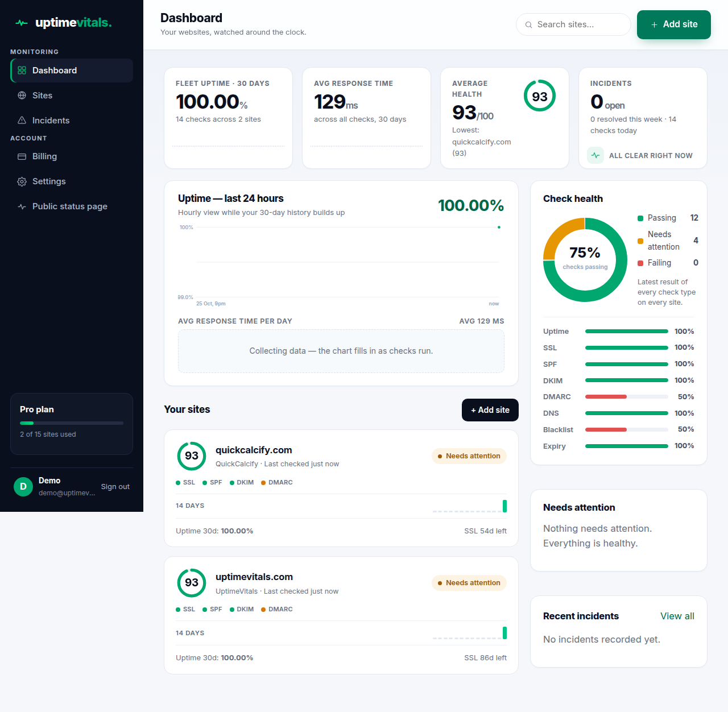The image size is (728, 712).
Task: Click the 'SSL 54d left' text
Action: click(485, 531)
